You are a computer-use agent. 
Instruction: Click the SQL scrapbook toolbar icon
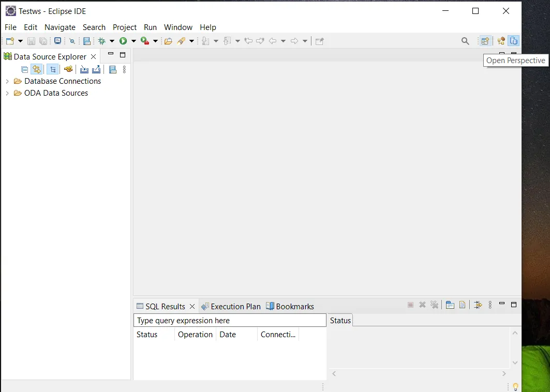point(86,41)
